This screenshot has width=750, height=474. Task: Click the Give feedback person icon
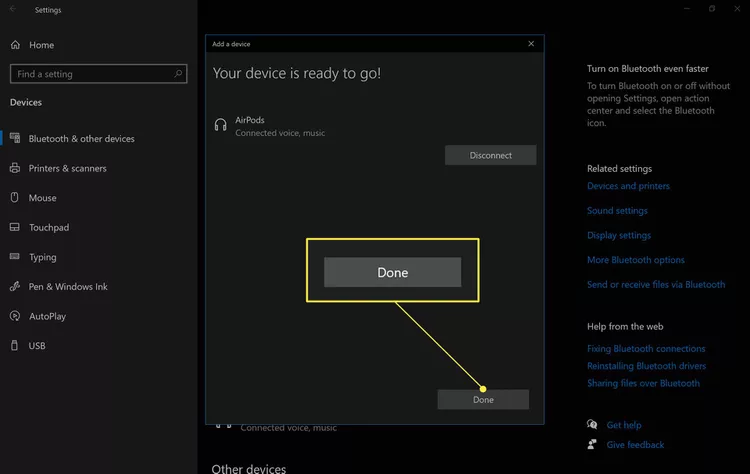click(x=592, y=444)
